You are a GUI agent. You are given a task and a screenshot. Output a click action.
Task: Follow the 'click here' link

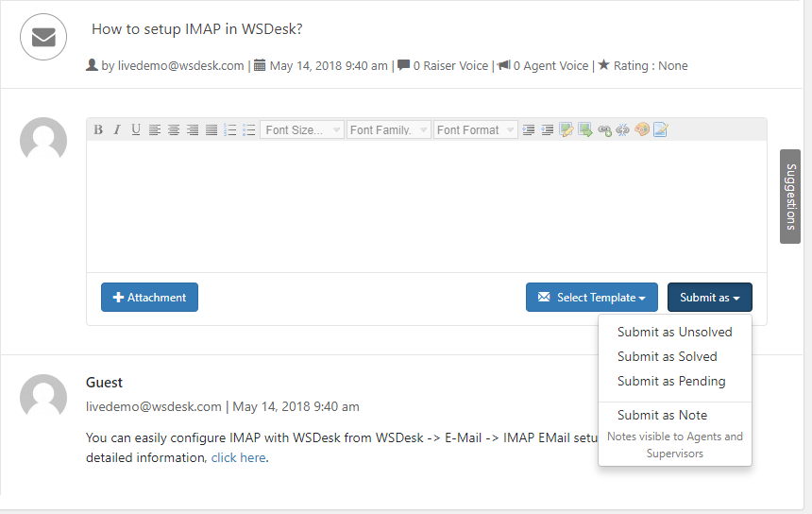click(x=238, y=457)
